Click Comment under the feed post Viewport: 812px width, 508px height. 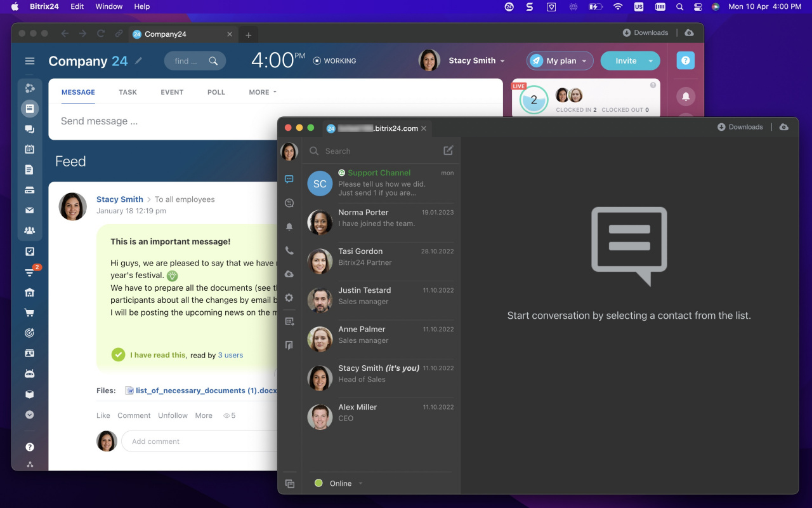pos(134,415)
